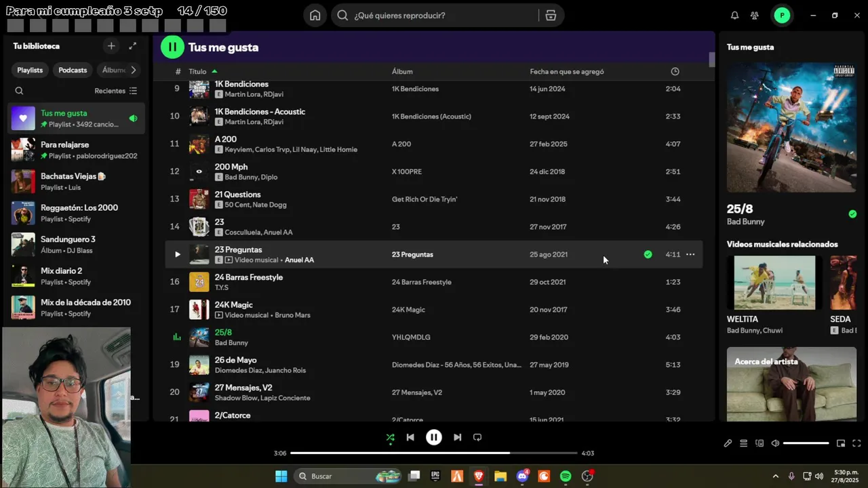The height and width of the screenshot is (488, 868).
Task: Open more options for 23 Preguntas
Action: [690, 254]
